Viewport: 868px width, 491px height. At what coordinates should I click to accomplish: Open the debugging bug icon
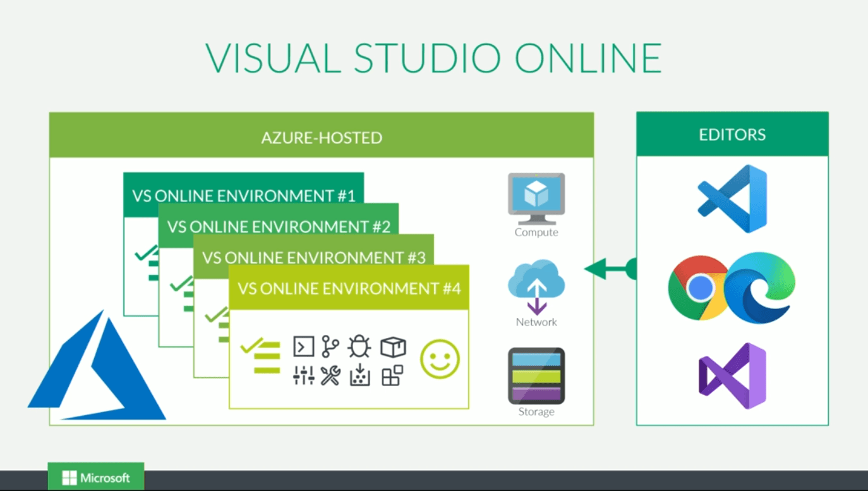tap(359, 345)
